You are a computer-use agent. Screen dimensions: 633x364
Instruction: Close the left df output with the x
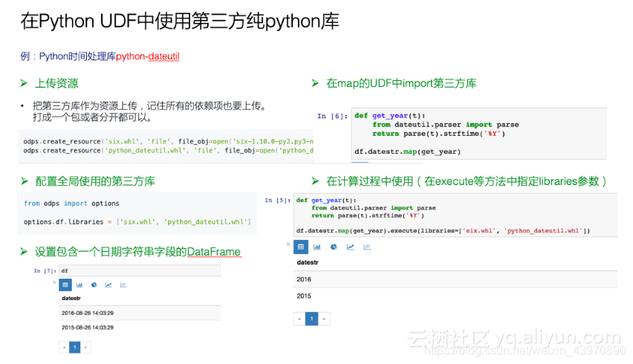pos(54,282)
